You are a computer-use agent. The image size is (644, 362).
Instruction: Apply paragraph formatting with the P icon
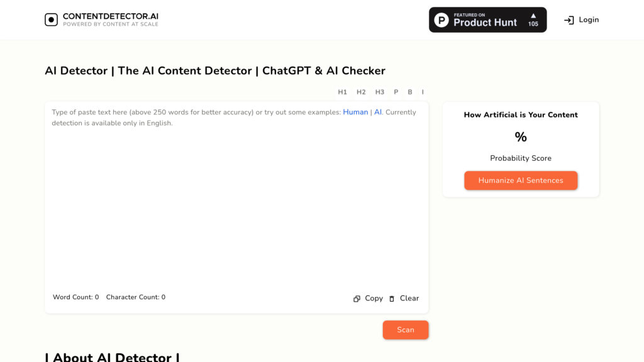(x=396, y=92)
